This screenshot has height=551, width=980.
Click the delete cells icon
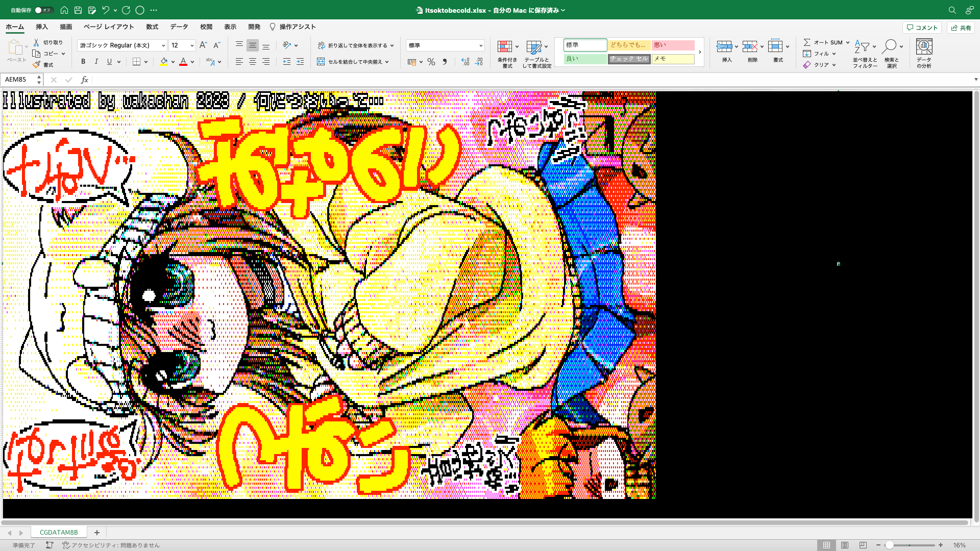(x=750, y=47)
